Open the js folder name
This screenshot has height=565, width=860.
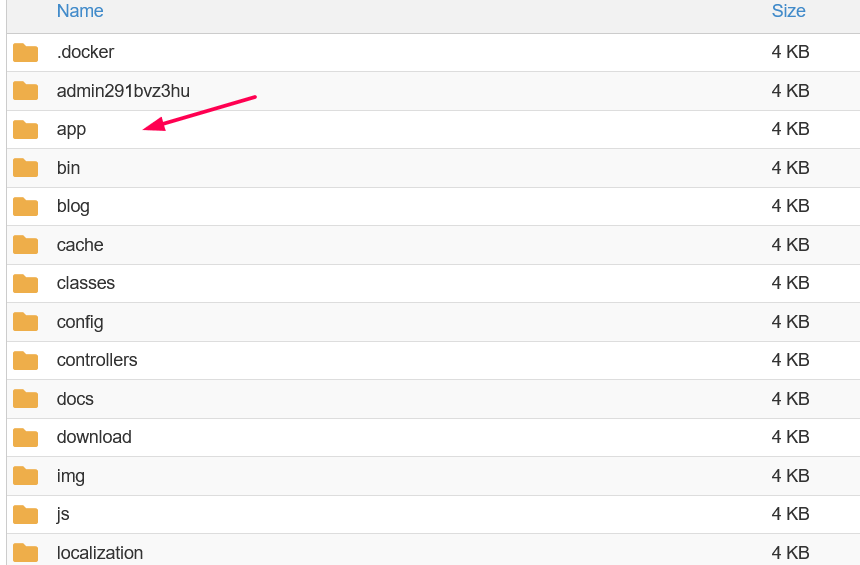(63, 515)
